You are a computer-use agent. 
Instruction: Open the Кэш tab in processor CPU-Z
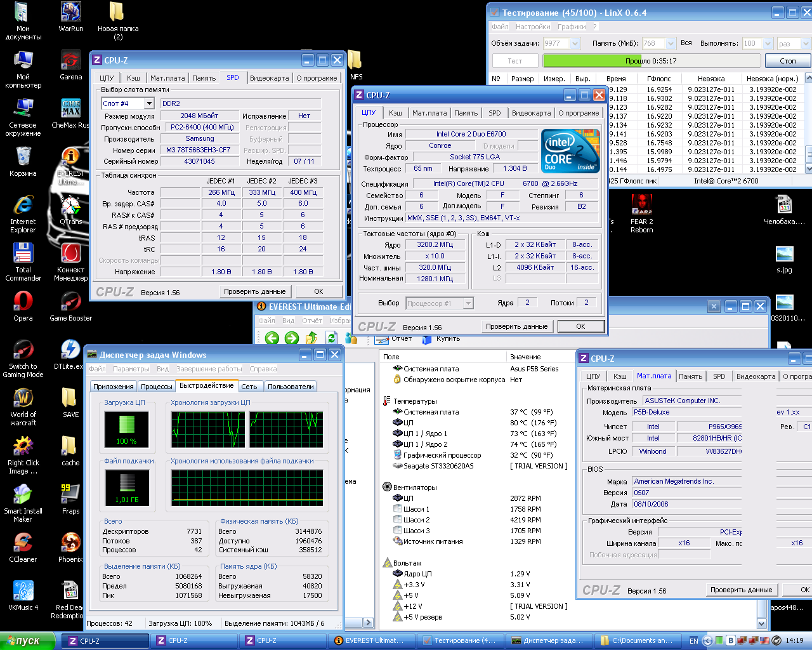tap(395, 113)
